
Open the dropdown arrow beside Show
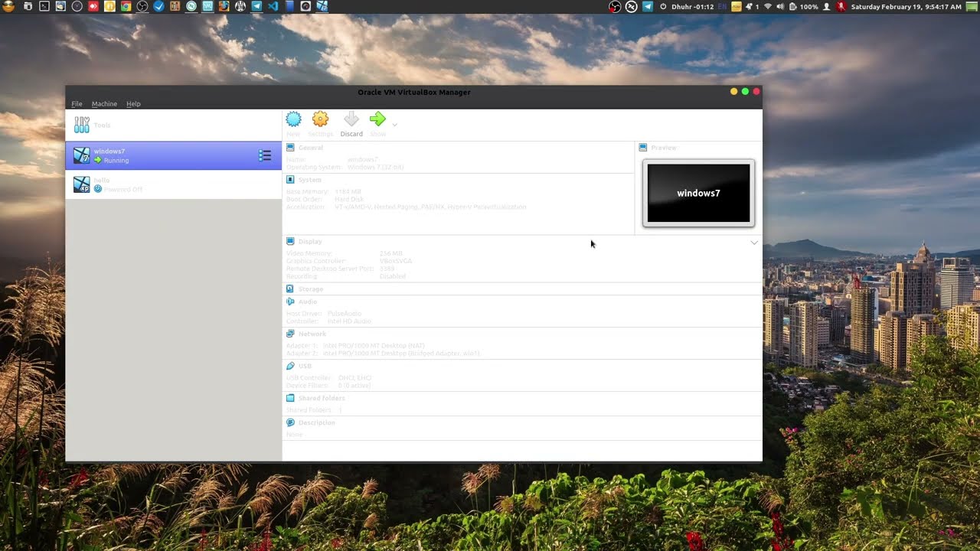[x=395, y=125]
